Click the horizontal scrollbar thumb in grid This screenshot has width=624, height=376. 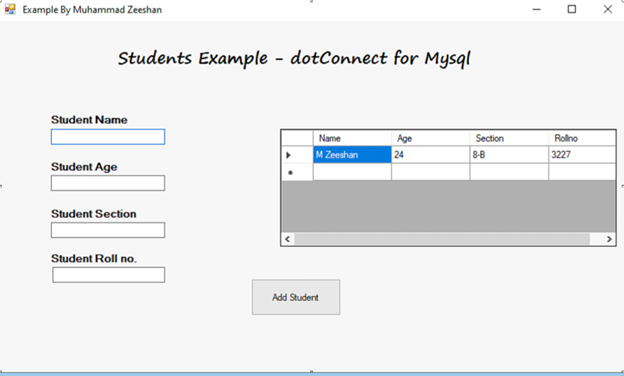coord(442,239)
